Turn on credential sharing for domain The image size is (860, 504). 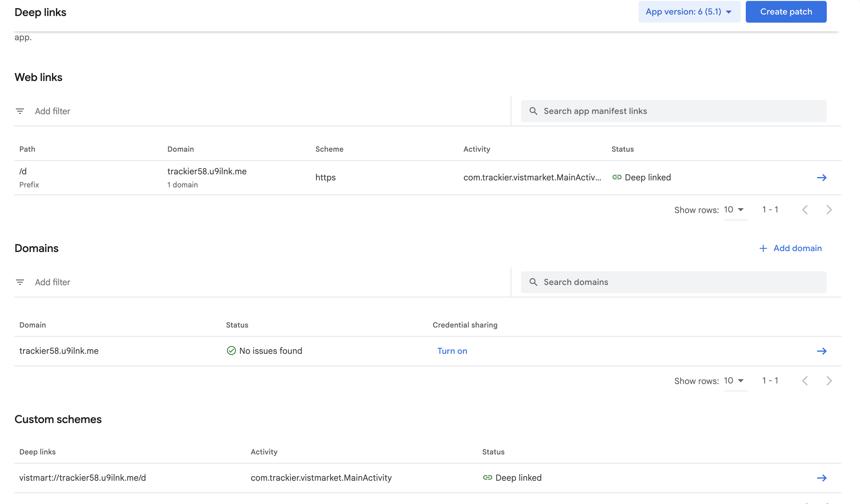pos(452,351)
